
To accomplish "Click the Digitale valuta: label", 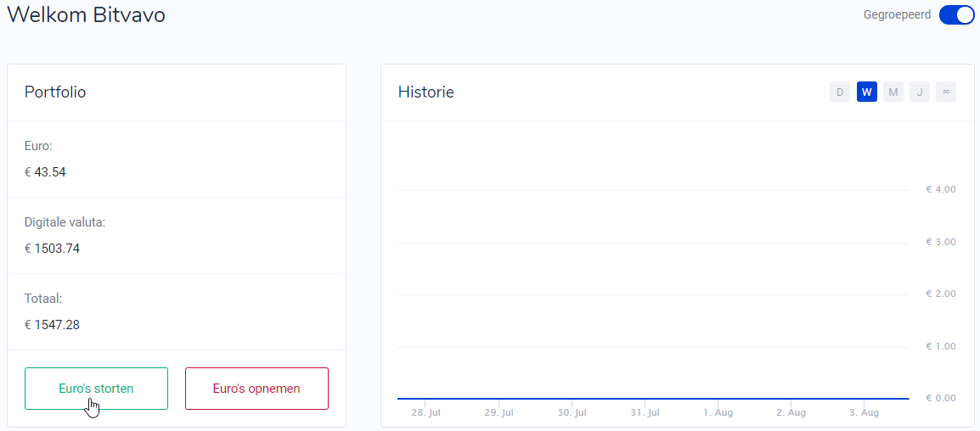I will pos(65,222).
